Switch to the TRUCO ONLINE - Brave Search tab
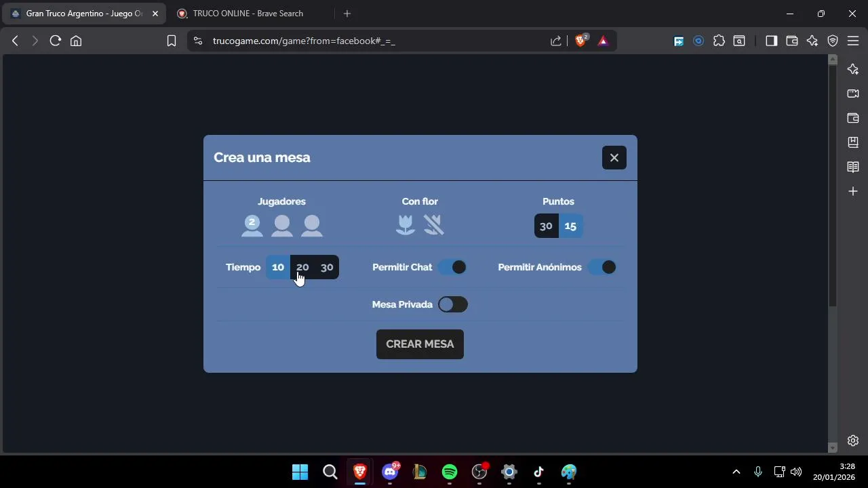The width and height of the screenshot is (868, 488). [250, 14]
